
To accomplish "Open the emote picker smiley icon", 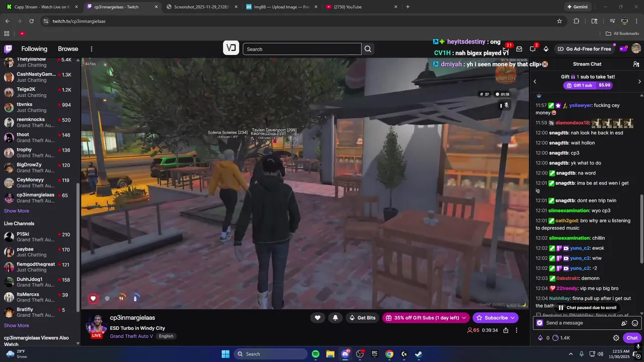I will pyautogui.click(x=635, y=323).
